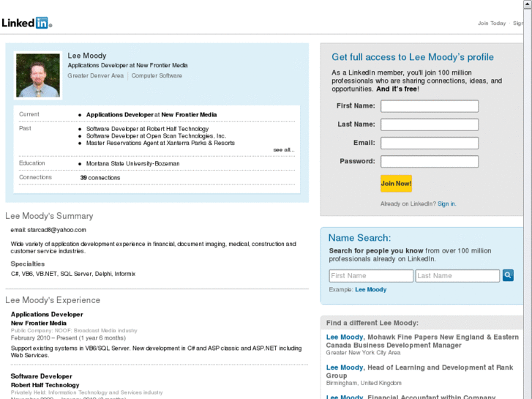Open Lee Moody, Financial Accountant result
Viewport: 532px width, 399px height.
(x=345, y=396)
